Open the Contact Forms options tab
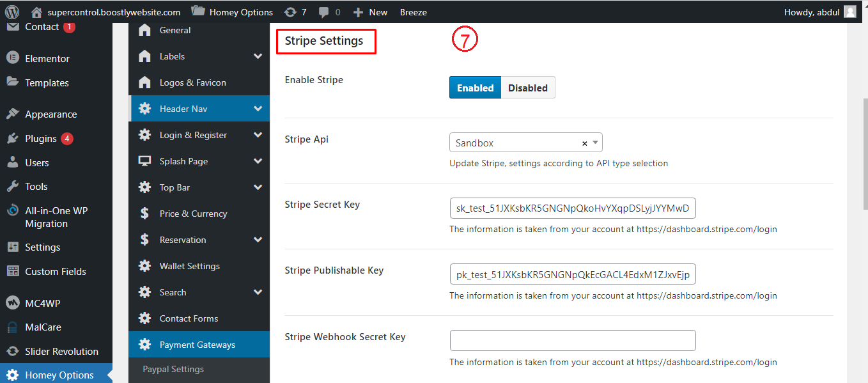 tap(199, 318)
